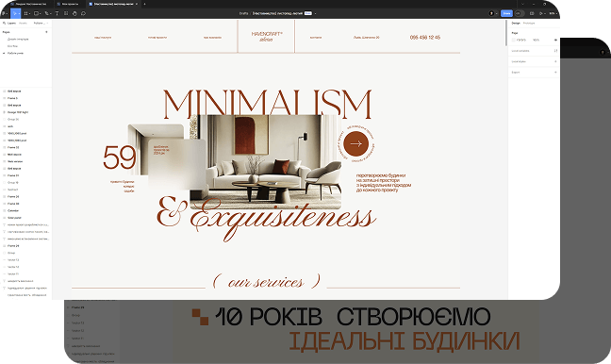611x364 pixels.
Task: Click the blue Share button
Action: click(506, 13)
